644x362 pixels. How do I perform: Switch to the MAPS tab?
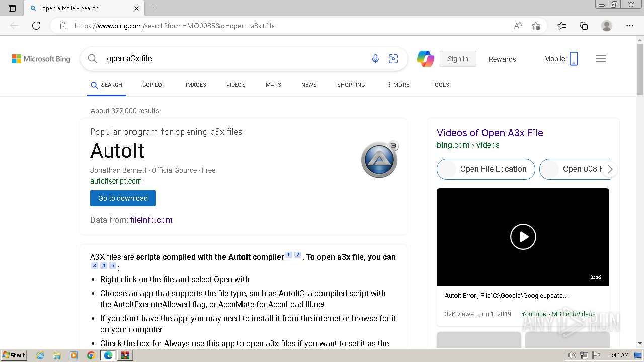tap(273, 85)
